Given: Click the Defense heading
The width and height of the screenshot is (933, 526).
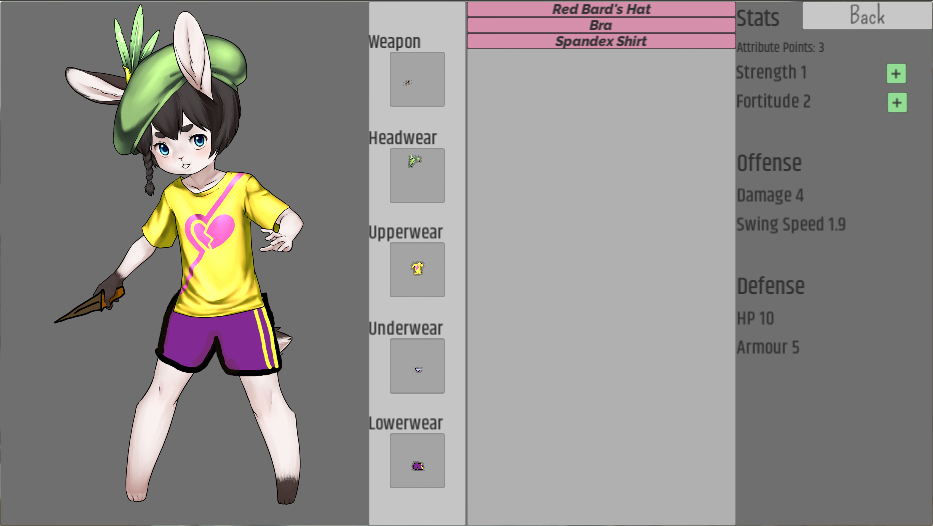Looking at the screenshot, I should click(771, 286).
